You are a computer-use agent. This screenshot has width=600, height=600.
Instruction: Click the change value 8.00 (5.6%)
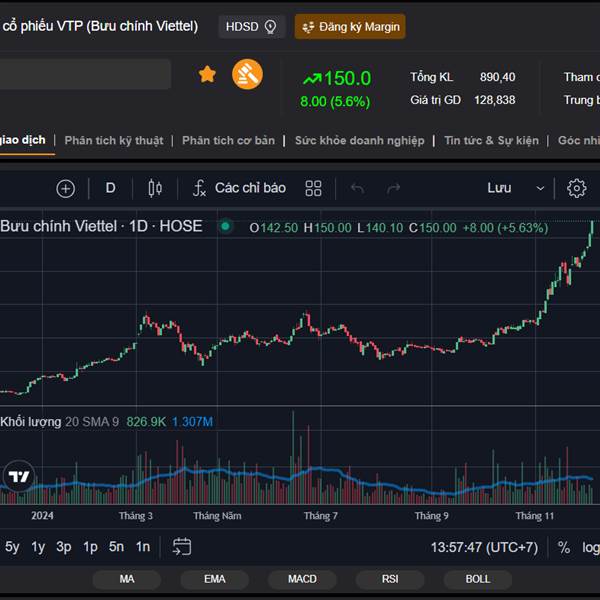[335, 102]
